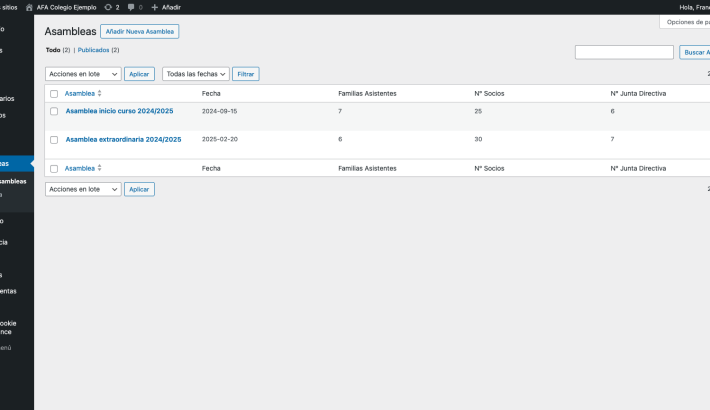Open the top Acciones en lote dropdown
Image resolution: width=710 pixels, height=410 pixels.
pos(83,74)
